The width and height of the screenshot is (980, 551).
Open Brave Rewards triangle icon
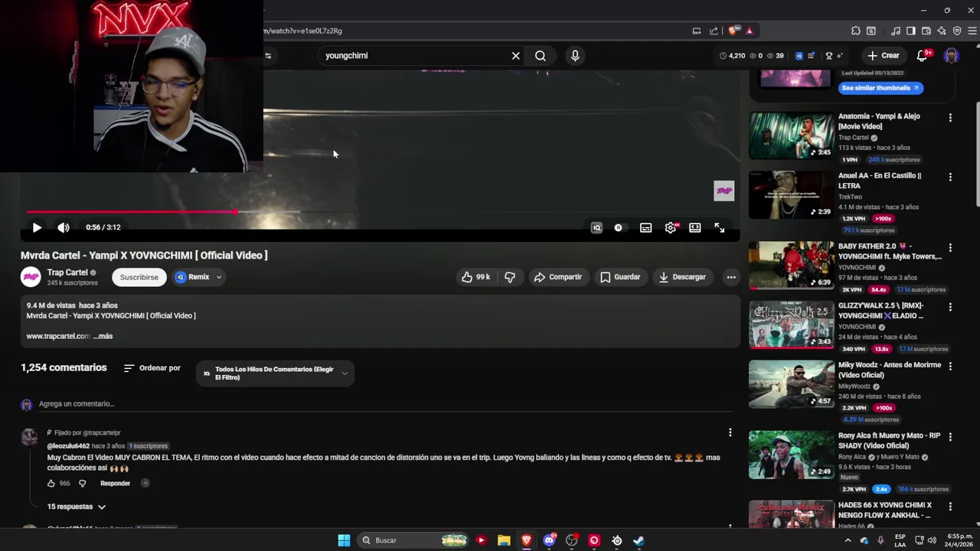pos(749,31)
